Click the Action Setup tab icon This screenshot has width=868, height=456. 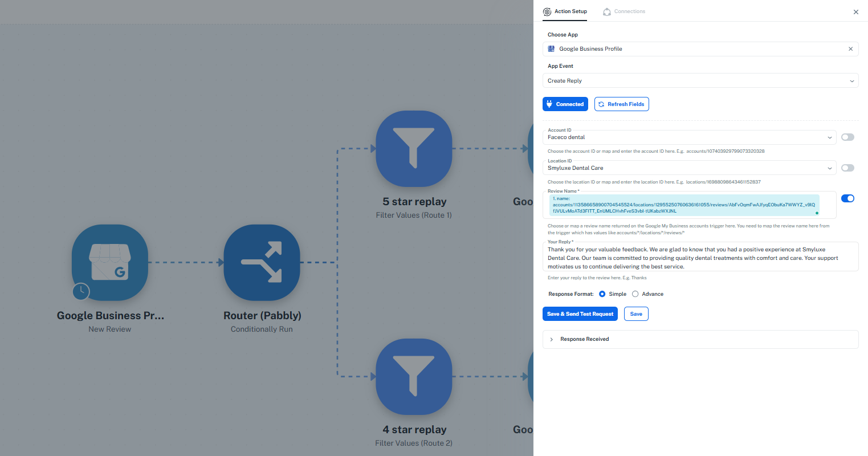[547, 11]
